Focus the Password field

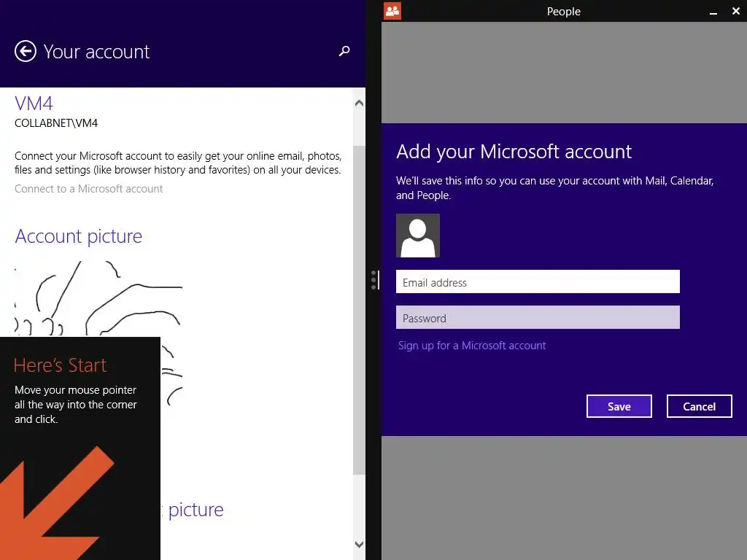point(538,317)
